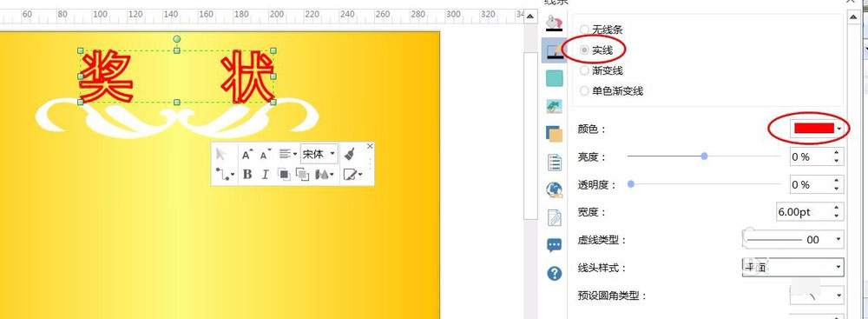This screenshot has height=319, width=868.
Task: Open the layers sidebar tab
Action: pyautogui.click(x=554, y=134)
